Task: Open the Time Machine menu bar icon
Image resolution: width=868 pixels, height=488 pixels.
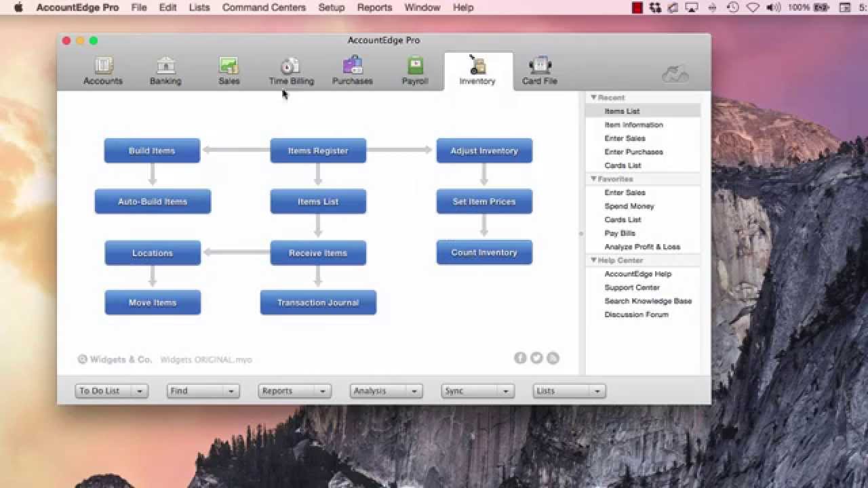Action: click(x=732, y=7)
